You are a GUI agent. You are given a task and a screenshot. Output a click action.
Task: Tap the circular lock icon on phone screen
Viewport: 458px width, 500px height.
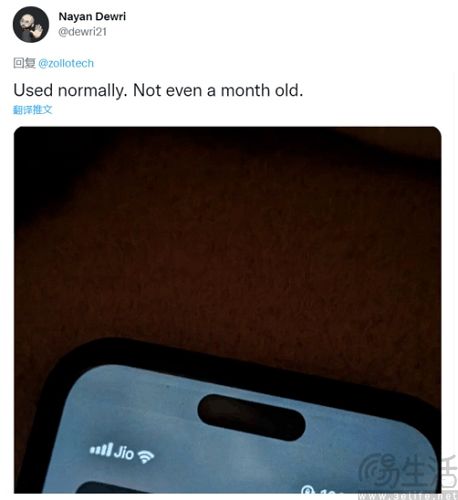pos(308,489)
